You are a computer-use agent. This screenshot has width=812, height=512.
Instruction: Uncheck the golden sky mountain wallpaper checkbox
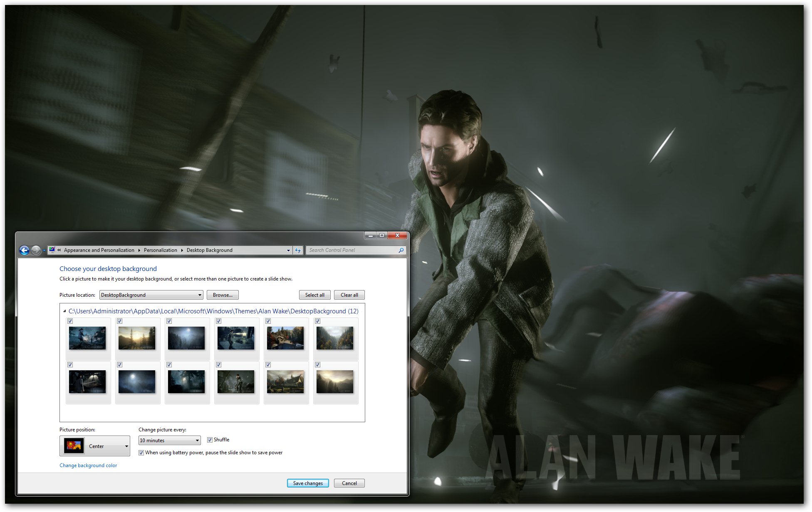(318, 365)
